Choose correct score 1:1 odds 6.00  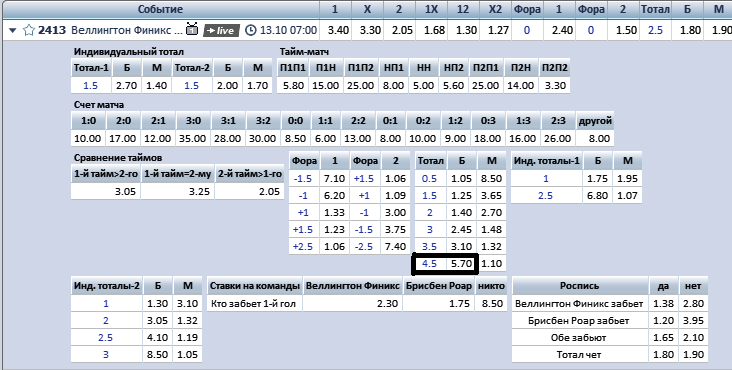click(x=325, y=139)
